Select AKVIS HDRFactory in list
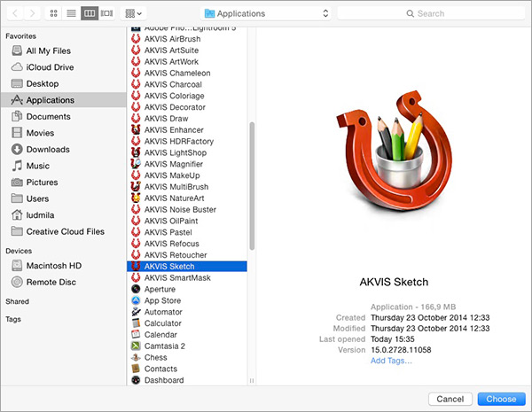The height and width of the screenshot is (412, 532). 187,142
